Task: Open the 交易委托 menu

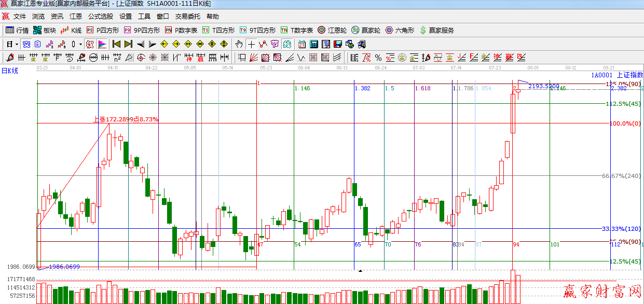Action: pos(187,17)
